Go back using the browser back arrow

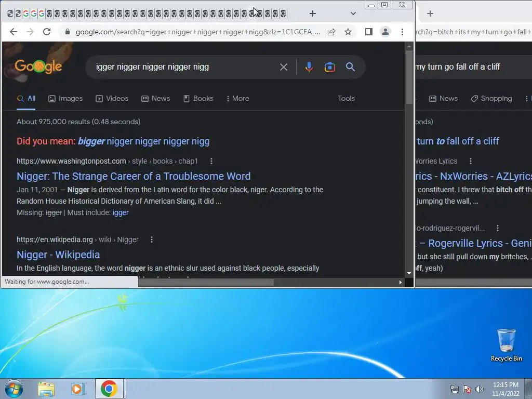point(13,32)
